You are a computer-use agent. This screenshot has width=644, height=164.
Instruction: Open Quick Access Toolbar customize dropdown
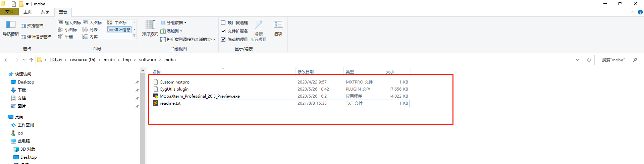(27, 4)
